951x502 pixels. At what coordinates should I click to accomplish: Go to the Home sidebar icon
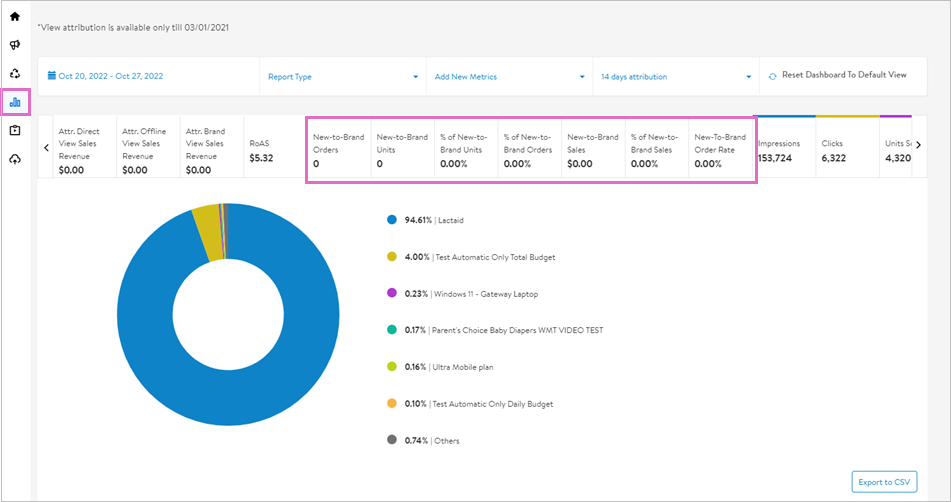click(15, 16)
